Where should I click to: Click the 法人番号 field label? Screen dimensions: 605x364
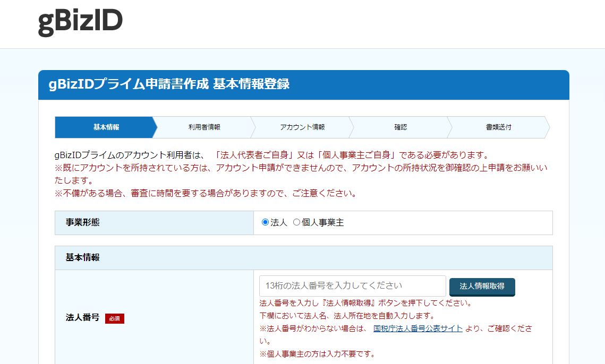(82, 318)
